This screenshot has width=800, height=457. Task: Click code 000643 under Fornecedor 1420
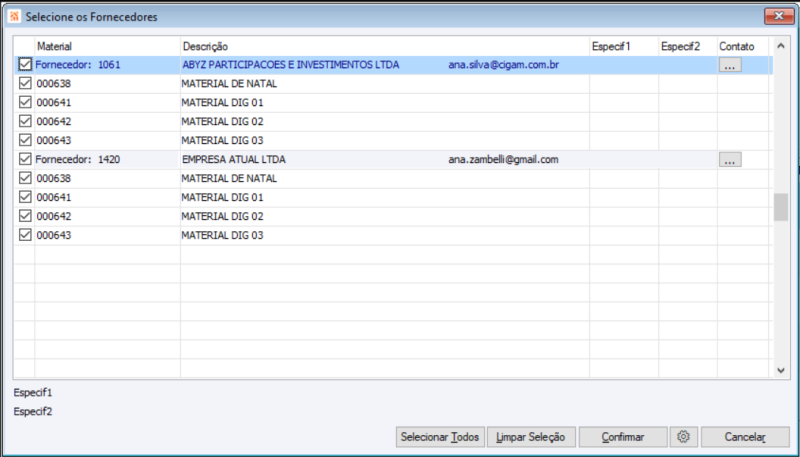(54, 235)
